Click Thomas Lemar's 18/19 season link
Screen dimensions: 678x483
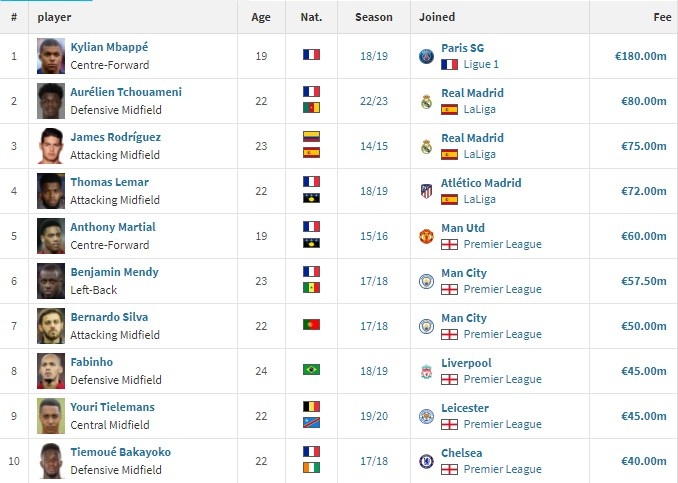point(374,191)
